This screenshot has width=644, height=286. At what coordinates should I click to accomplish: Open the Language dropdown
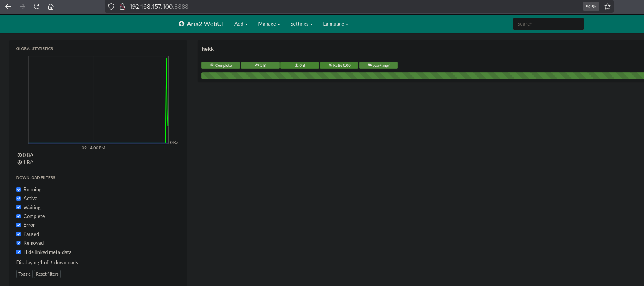tap(335, 24)
